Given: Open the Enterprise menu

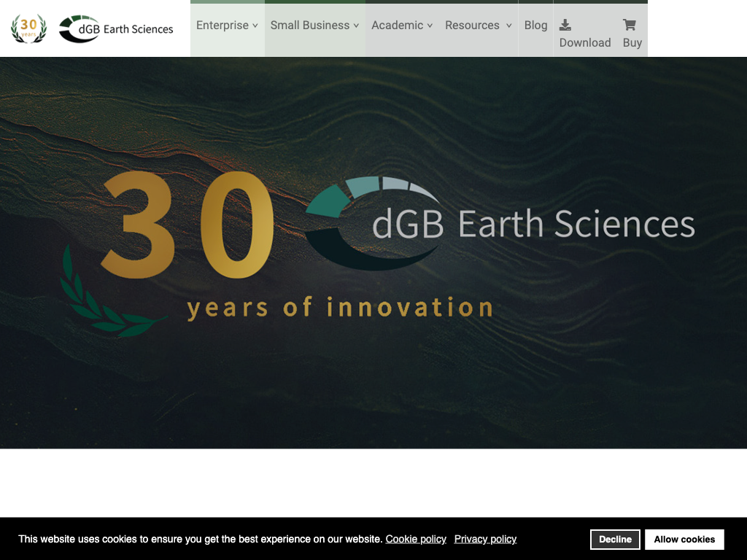Looking at the screenshot, I should [x=222, y=26].
